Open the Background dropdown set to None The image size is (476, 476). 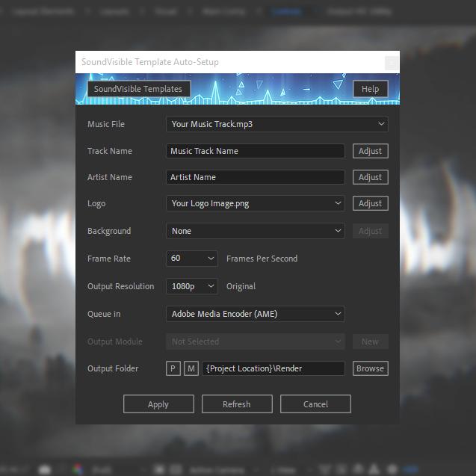[256, 231]
